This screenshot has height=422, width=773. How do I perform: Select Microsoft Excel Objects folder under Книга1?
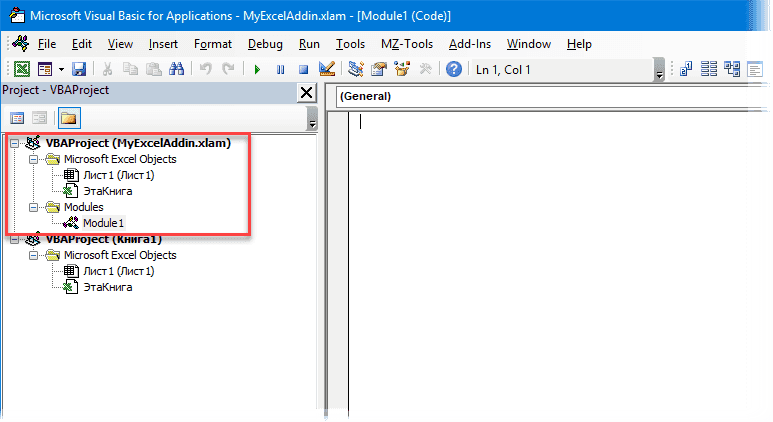click(120, 255)
